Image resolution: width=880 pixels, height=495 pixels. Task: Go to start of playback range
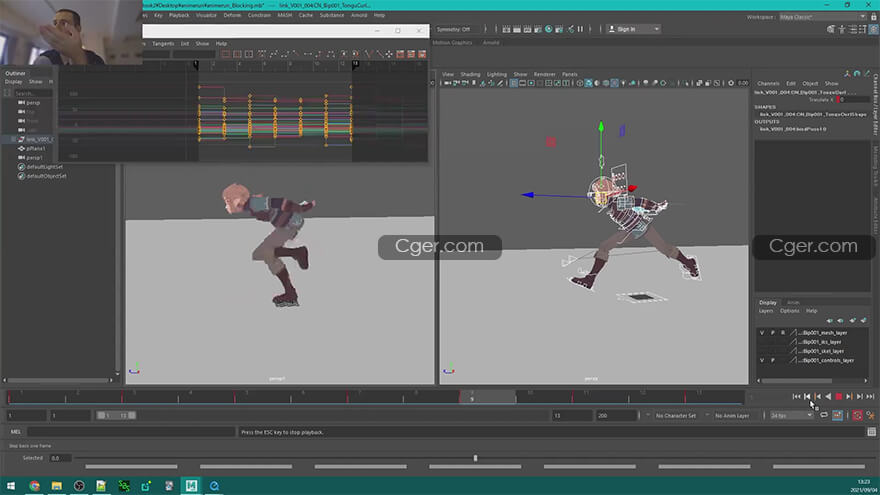click(796, 396)
